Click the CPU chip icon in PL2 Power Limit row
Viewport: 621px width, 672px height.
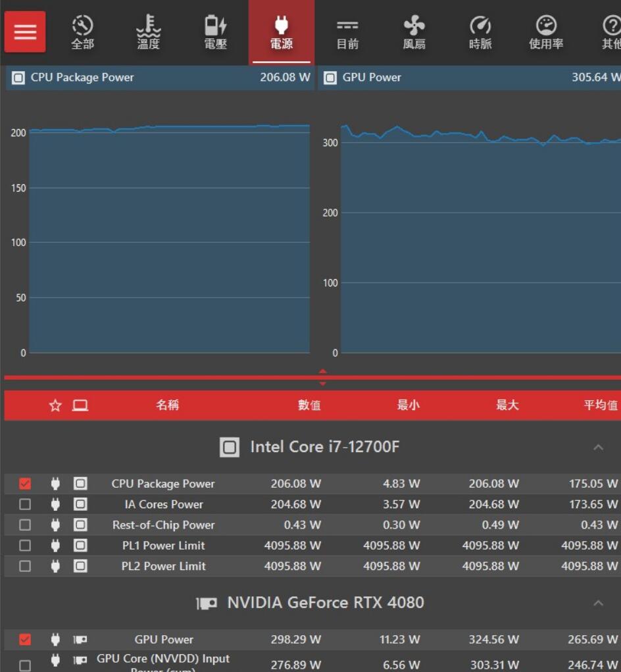click(x=80, y=566)
